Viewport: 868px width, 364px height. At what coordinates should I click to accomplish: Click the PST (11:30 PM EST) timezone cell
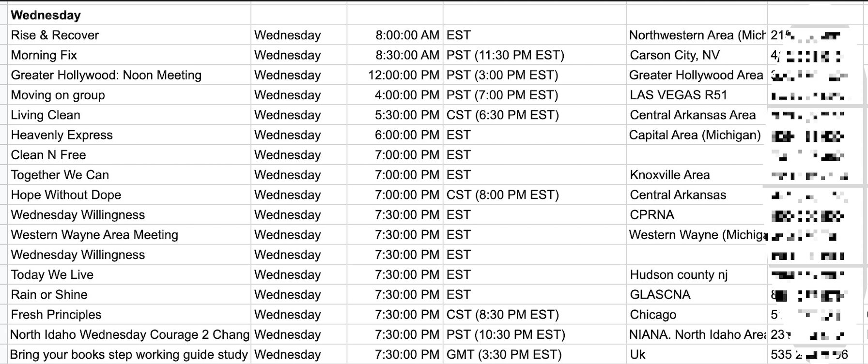(x=535, y=55)
